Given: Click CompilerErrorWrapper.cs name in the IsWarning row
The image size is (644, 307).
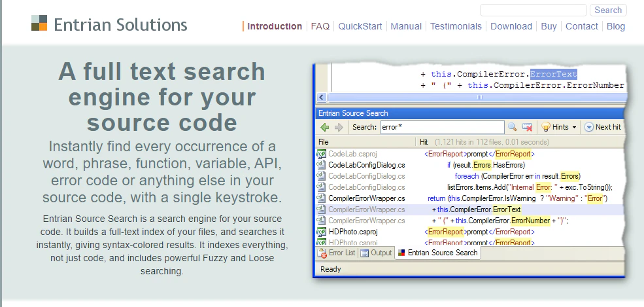Looking at the screenshot, I should [x=367, y=198].
